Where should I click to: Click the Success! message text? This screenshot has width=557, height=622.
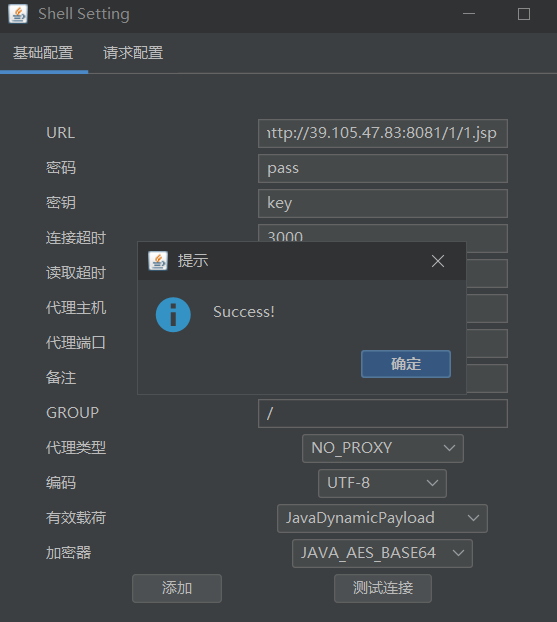pyautogui.click(x=244, y=312)
